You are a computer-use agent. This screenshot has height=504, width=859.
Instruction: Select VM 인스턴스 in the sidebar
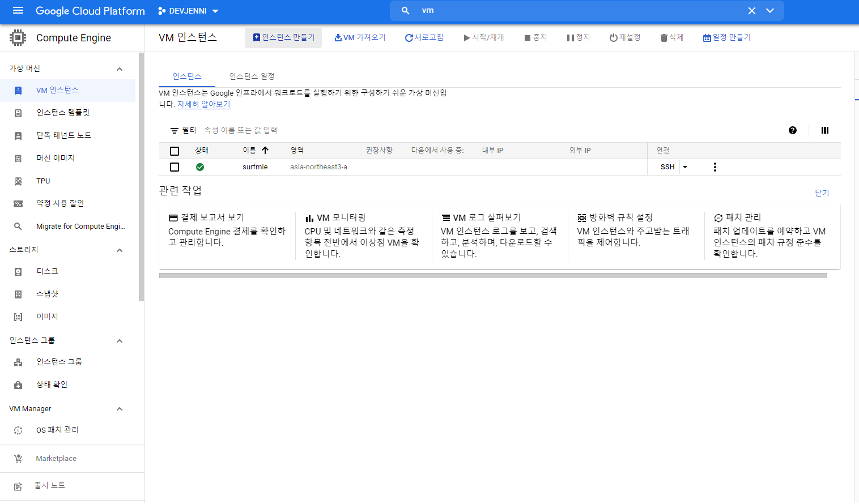pos(68,91)
